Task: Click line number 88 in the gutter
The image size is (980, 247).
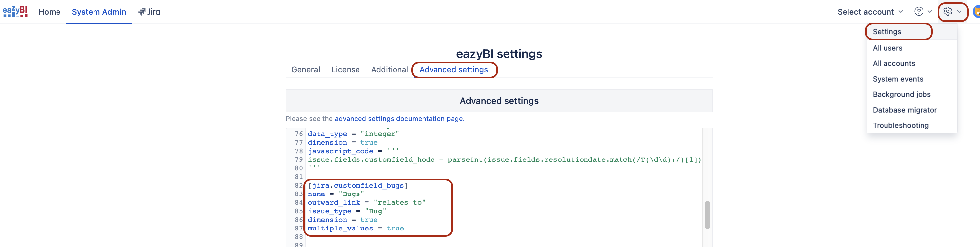Action: pos(299,237)
